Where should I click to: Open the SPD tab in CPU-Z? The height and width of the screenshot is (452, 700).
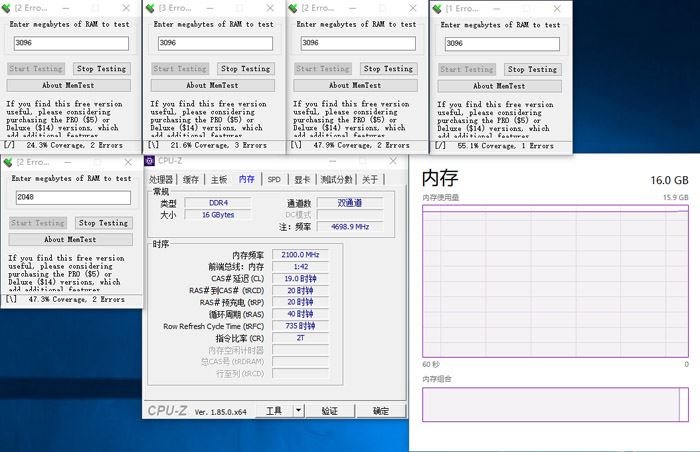274,180
